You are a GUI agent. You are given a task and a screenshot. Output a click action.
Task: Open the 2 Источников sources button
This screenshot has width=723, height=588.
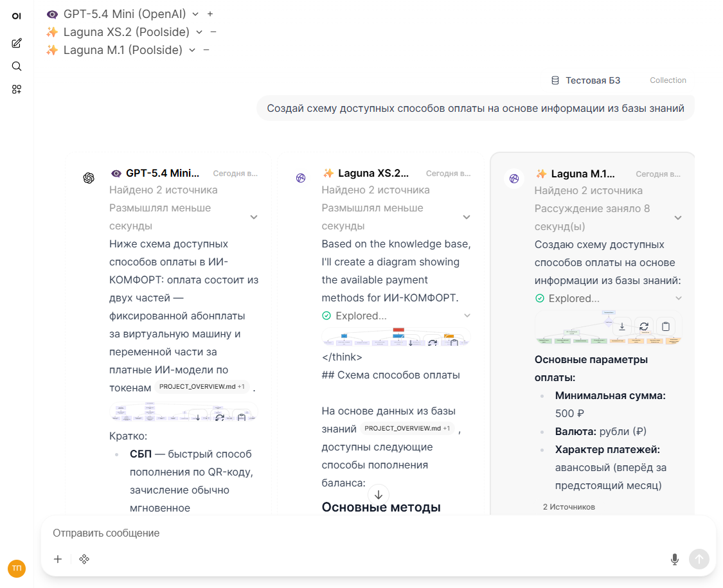(569, 507)
